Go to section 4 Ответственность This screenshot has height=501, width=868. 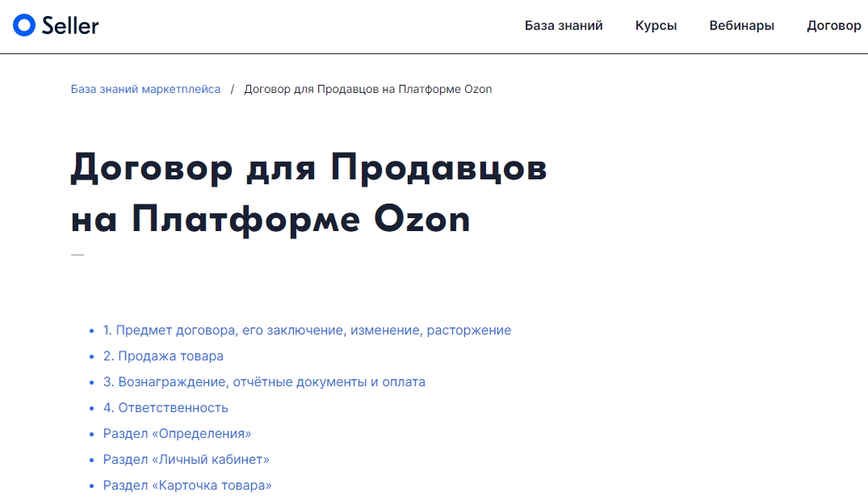point(166,408)
